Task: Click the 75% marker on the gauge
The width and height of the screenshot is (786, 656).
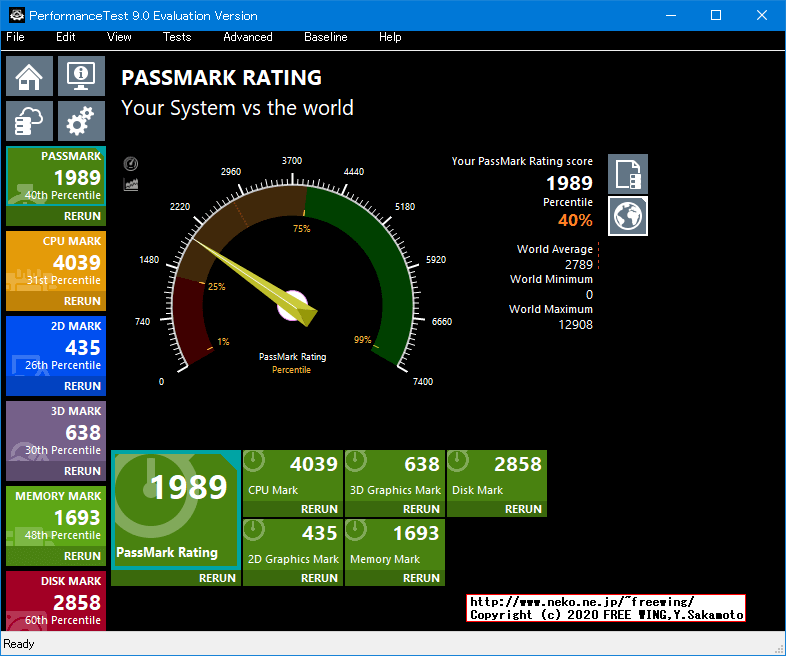Action: 302,229
